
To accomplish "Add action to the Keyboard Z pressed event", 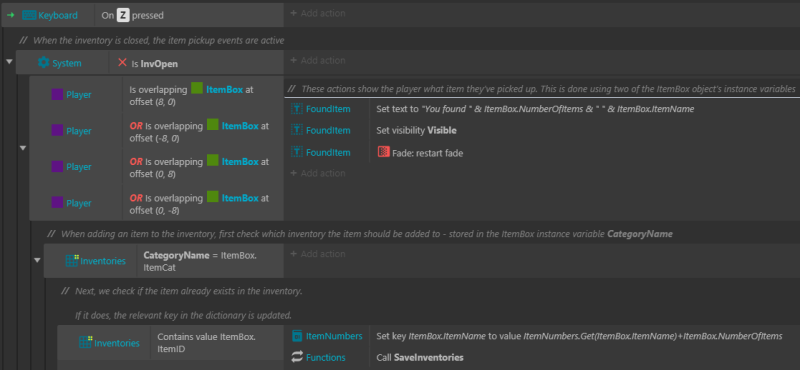I will point(318,13).
